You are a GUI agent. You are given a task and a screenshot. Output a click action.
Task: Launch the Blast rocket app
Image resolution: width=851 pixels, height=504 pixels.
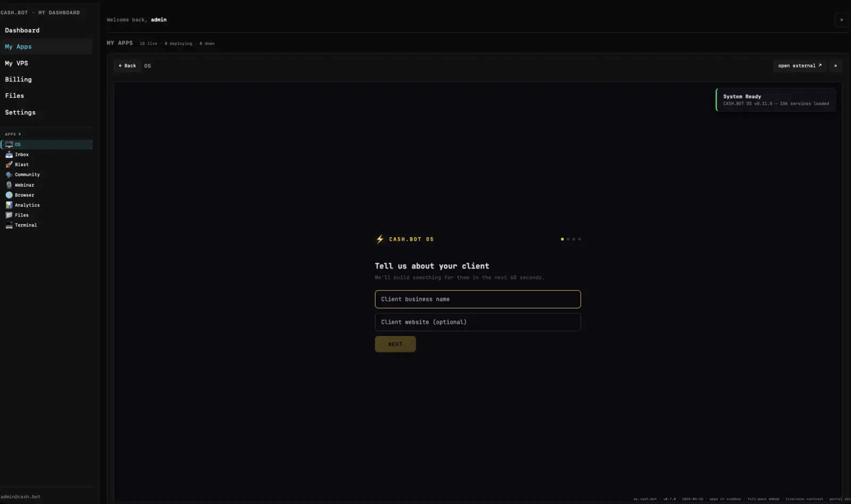point(21,165)
